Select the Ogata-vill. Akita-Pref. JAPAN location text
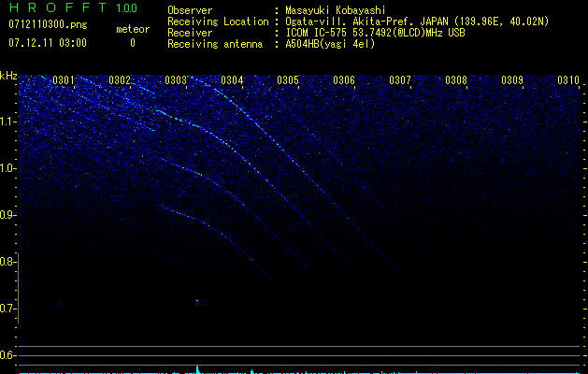The width and height of the screenshot is (588, 374). 417,22
